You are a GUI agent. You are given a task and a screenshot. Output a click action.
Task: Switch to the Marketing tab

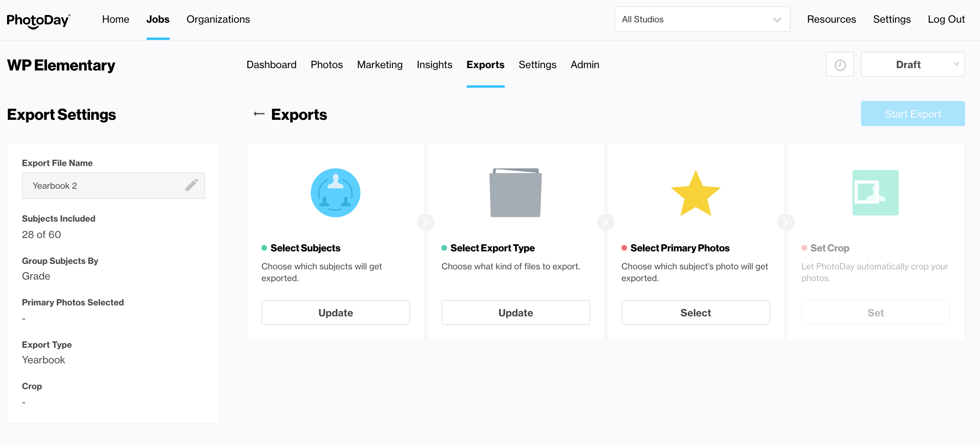pyautogui.click(x=380, y=65)
